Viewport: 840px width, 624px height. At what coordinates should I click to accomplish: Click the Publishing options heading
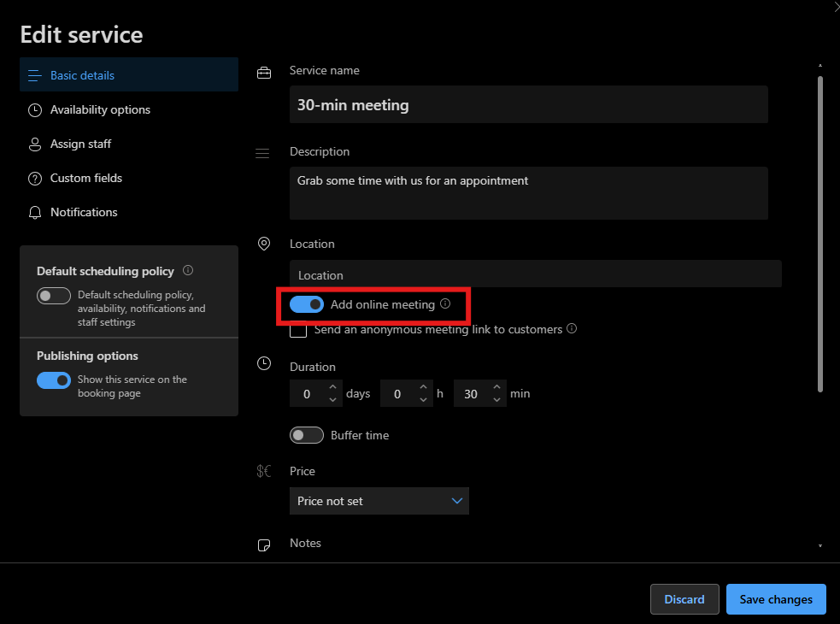coord(87,356)
